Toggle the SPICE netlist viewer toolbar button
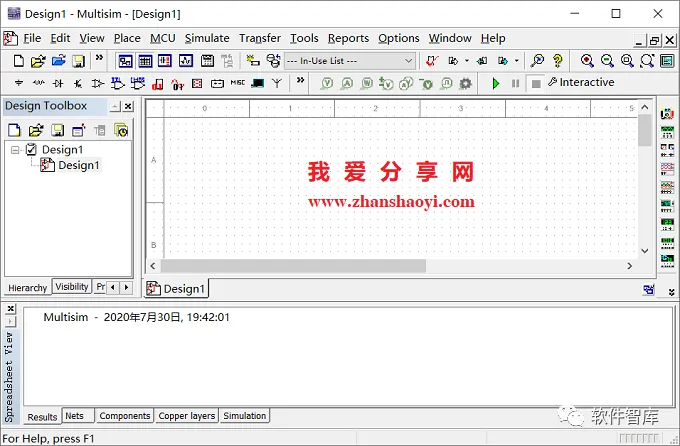This screenshot has height=446, width=680. coord(165,61)
